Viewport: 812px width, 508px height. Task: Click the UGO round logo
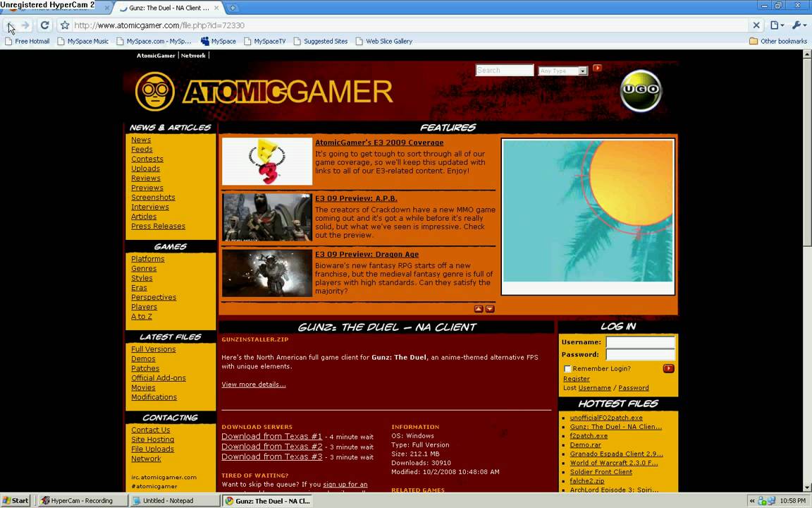pos(641,90)
